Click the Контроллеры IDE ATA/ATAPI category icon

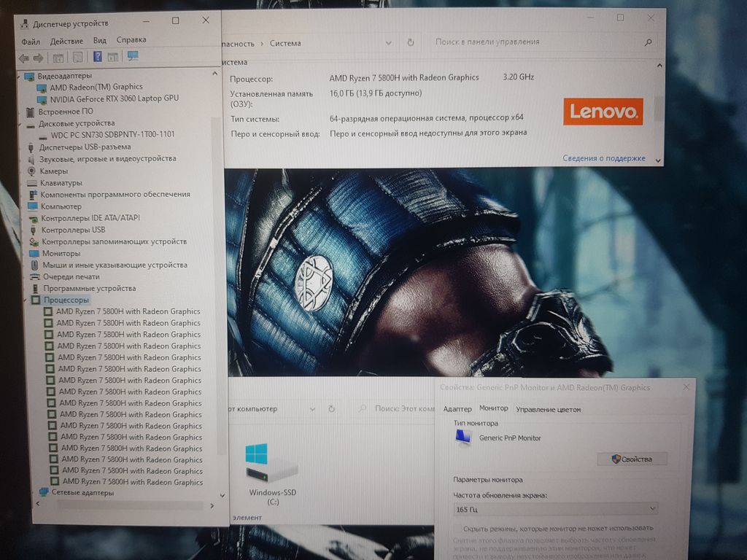click(x=34, y=218)
